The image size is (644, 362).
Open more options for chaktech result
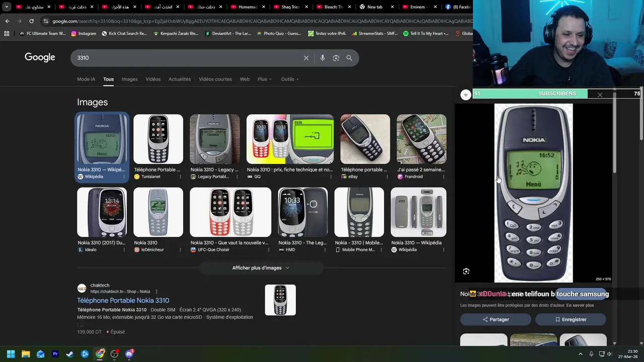tap(156, 292)
